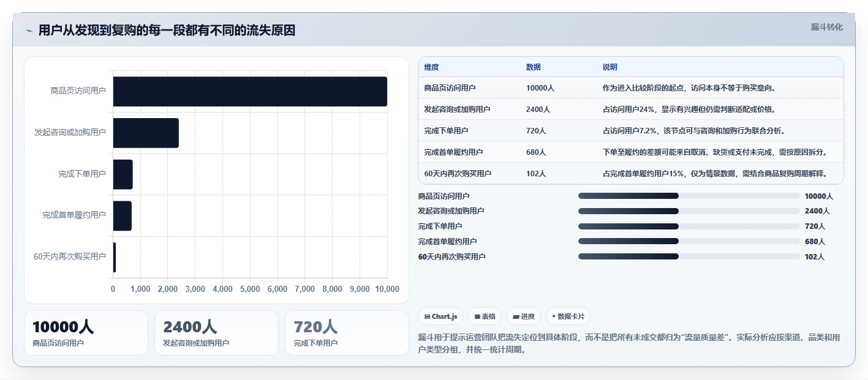Click the title 用户从发现到复购的每一段都有不同的流失原因
Viewport: 868px width, 380px height.
pyautogui.click(x=167, y=31)
